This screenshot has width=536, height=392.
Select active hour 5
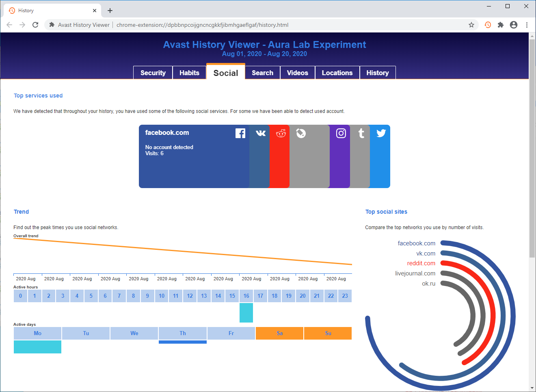[91, 296]
